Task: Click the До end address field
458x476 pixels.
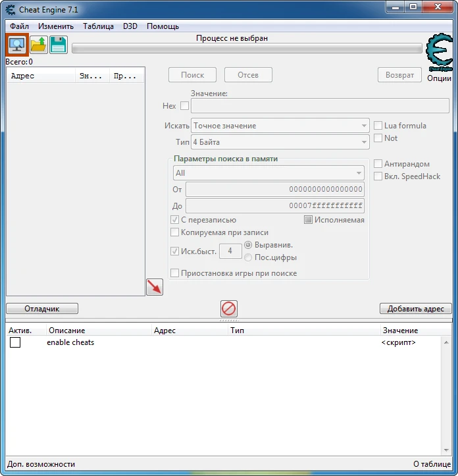Action: pos(275,205)
